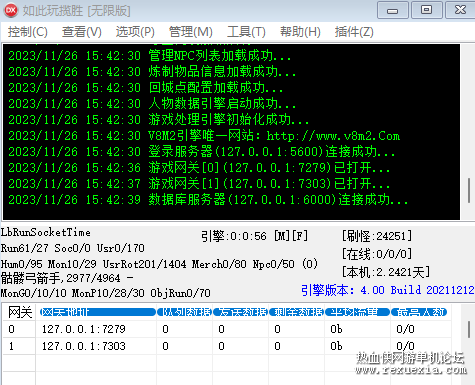Click the 骷髅弓箭手,2977/4964 status text
The image size is (475, 385).
pos(67,278)
